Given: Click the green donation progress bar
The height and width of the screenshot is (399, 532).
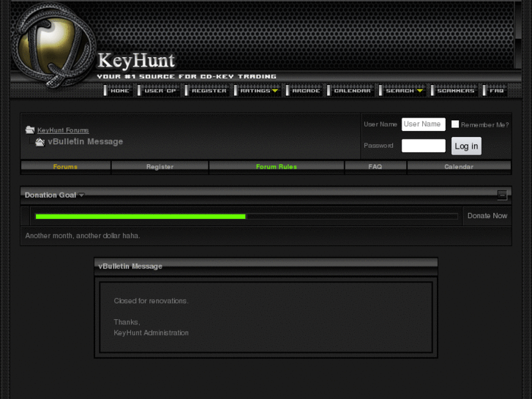Looking at the screenshot, I should [141, 217].
